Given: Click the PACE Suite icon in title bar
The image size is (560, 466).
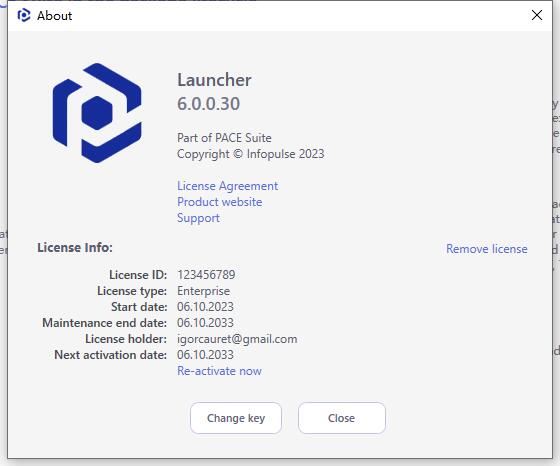Looking at the screenshot, I should point(24,15).
